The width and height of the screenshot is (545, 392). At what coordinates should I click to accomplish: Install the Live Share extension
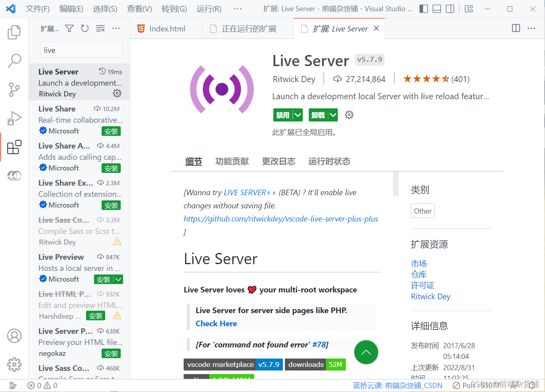[x=111, y=131]
